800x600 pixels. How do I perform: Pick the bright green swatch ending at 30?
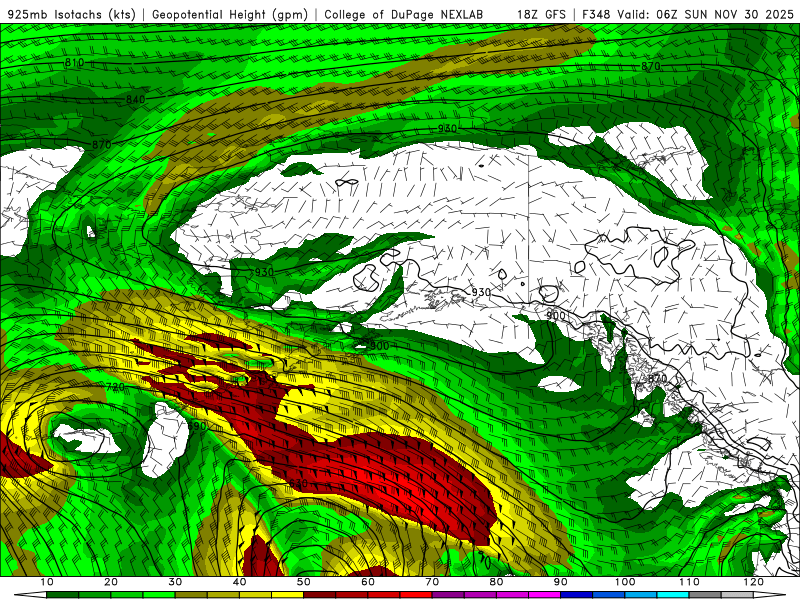159,595
